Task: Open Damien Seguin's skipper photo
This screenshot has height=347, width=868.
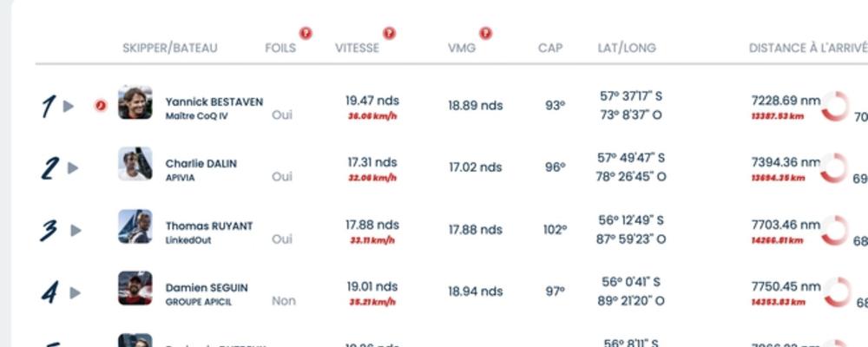Action: tap(135, 288)
